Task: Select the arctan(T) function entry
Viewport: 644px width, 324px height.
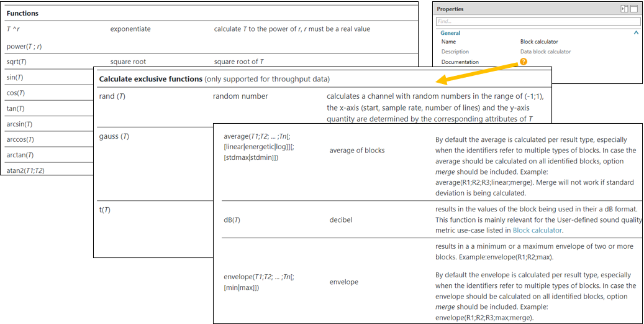Action: click(x=19, y=155)
